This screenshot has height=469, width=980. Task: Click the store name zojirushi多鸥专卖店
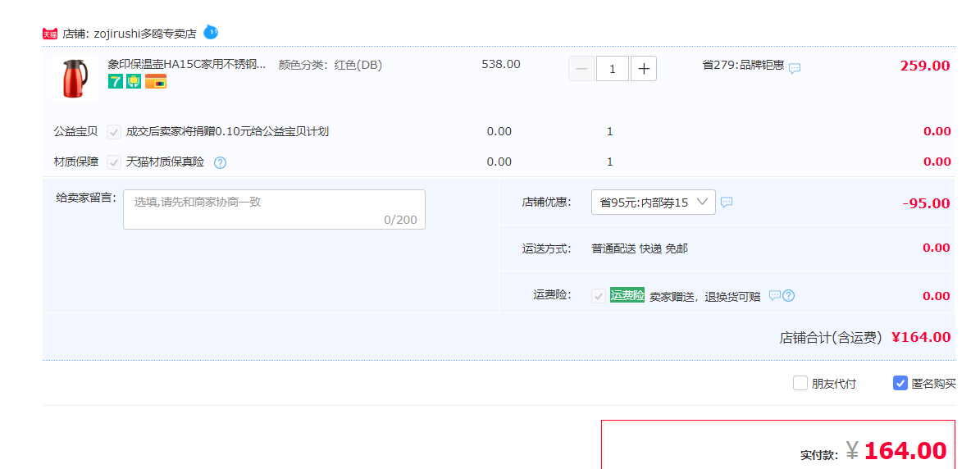tap(145, 34)
